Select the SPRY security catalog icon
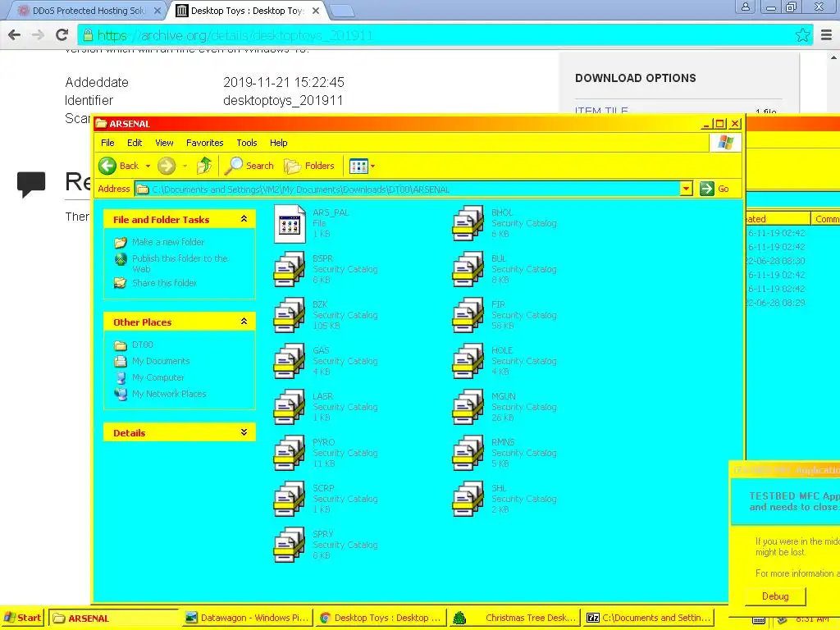Screen dimensions: 840x630 [290, 545]
